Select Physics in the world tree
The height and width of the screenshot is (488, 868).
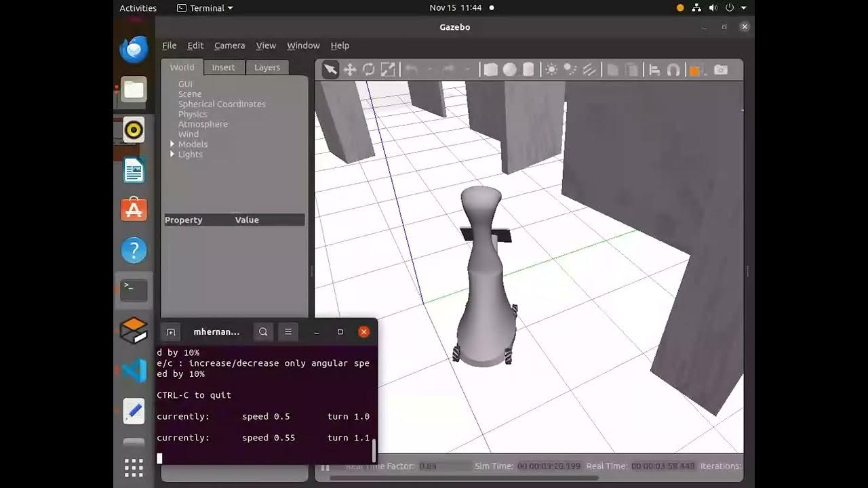pos(193,114)
